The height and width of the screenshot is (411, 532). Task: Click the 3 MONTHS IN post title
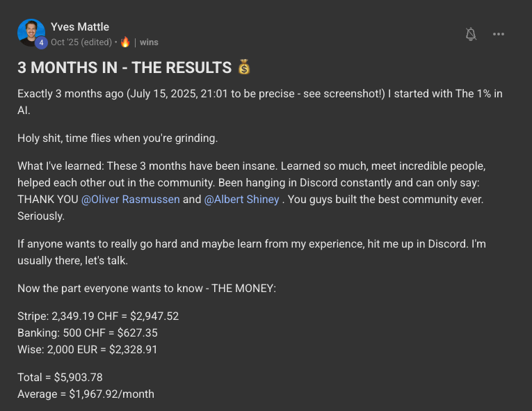124,67
